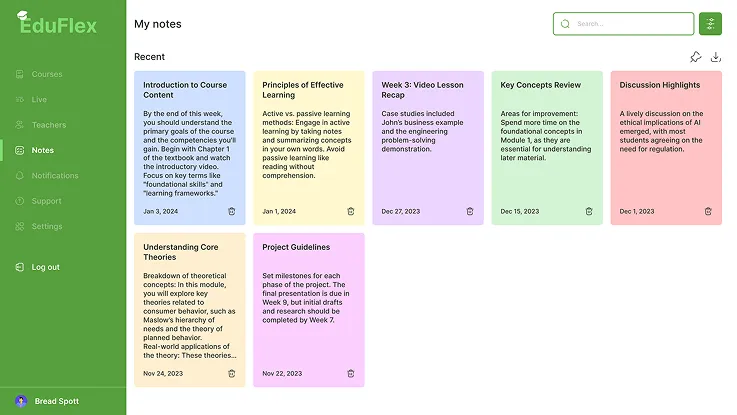Screen dimensions: 737x415
Task: Delete the Discussion Highlights note
Action: click(x=708, y=211)
